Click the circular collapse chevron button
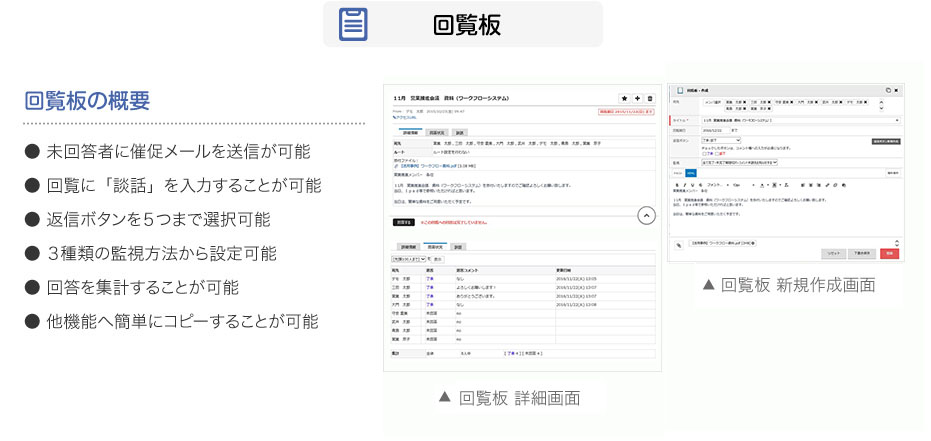 646,215
